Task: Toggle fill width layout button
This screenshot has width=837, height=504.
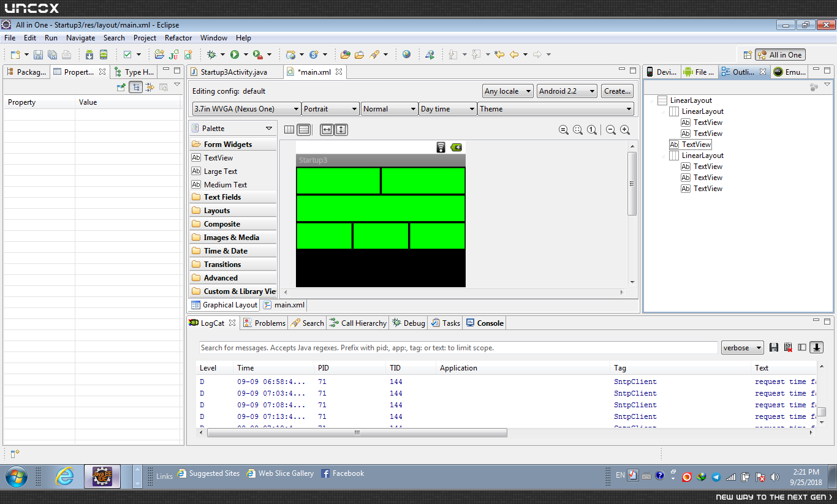Action: point(327,130)
